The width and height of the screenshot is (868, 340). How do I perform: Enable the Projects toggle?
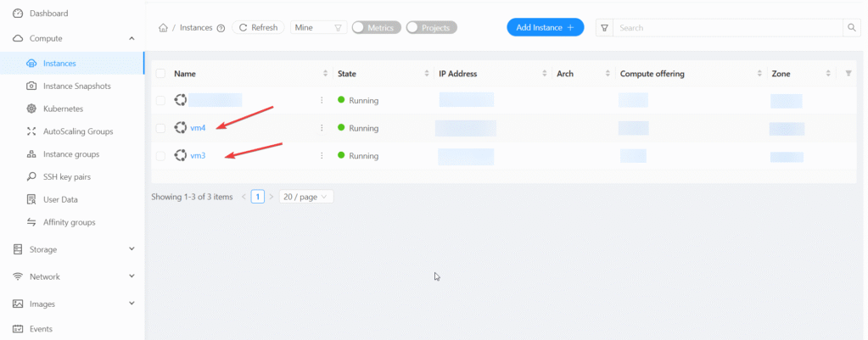(431, 28)
